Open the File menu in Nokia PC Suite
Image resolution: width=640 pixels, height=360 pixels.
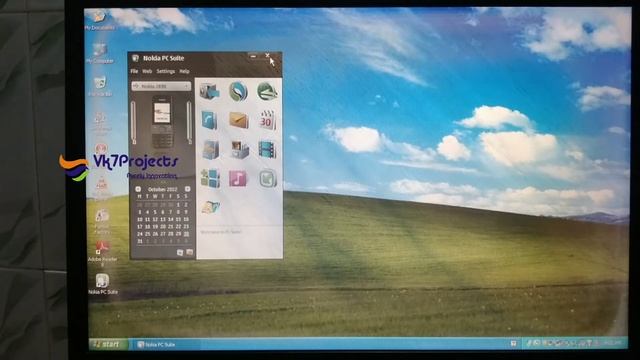134,71
